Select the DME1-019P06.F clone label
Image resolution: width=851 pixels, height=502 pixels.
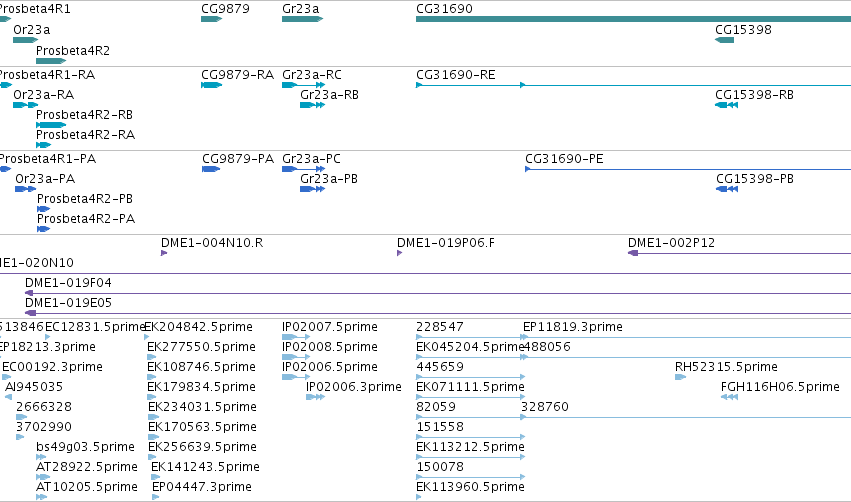click(x=446, y=243)
